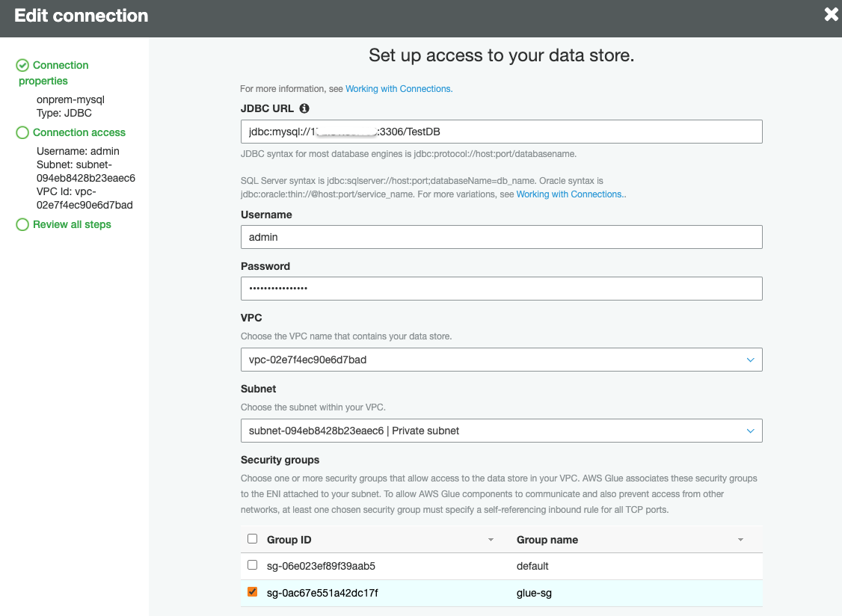Viewport: 842px width, 616px height.
Task: Toggle the select-all security groups checkbox
Action: 252,539
